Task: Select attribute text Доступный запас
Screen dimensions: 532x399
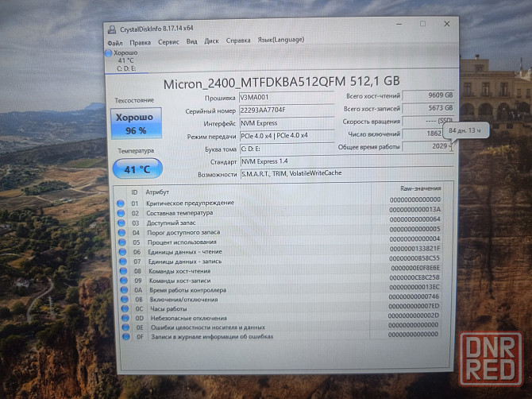Action: (x=171, y=223)
